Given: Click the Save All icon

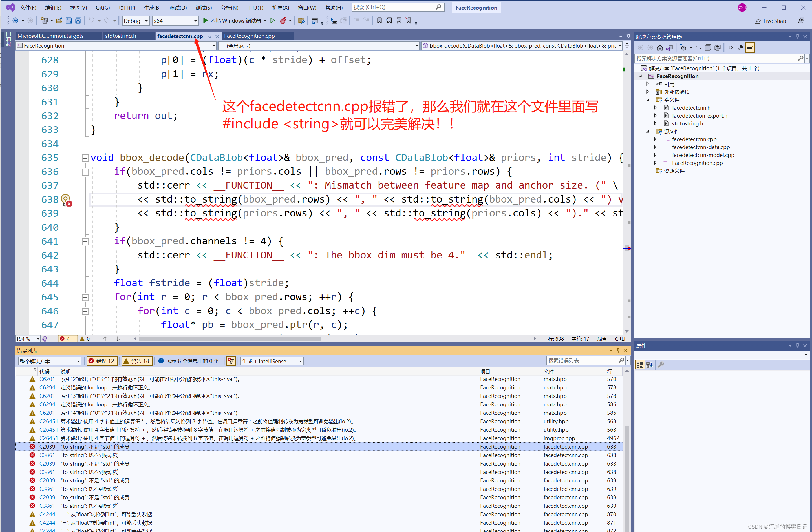Looking at the screenshot, I should click(78, 21).
